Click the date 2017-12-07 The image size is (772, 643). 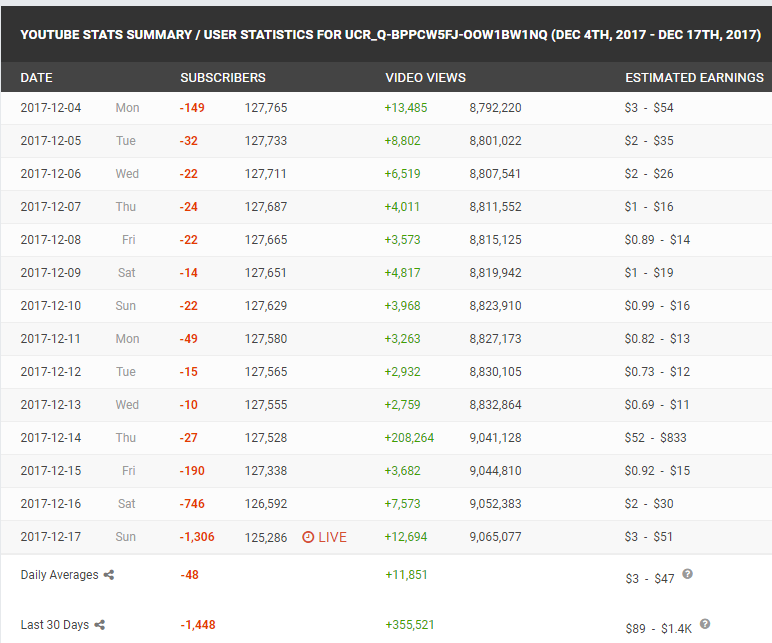point(51,207)
